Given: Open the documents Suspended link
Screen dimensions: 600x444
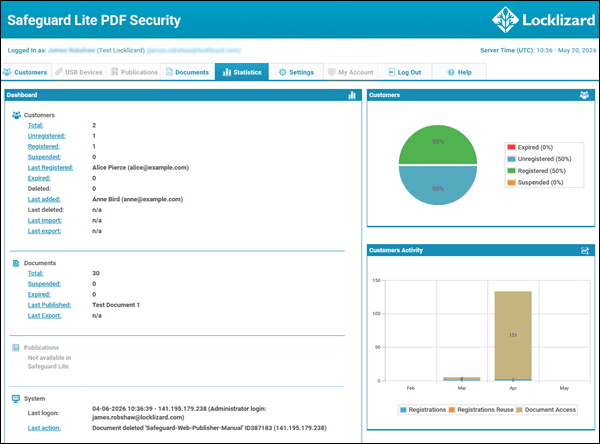Looking at the screenshot, I should click(44, 284).
